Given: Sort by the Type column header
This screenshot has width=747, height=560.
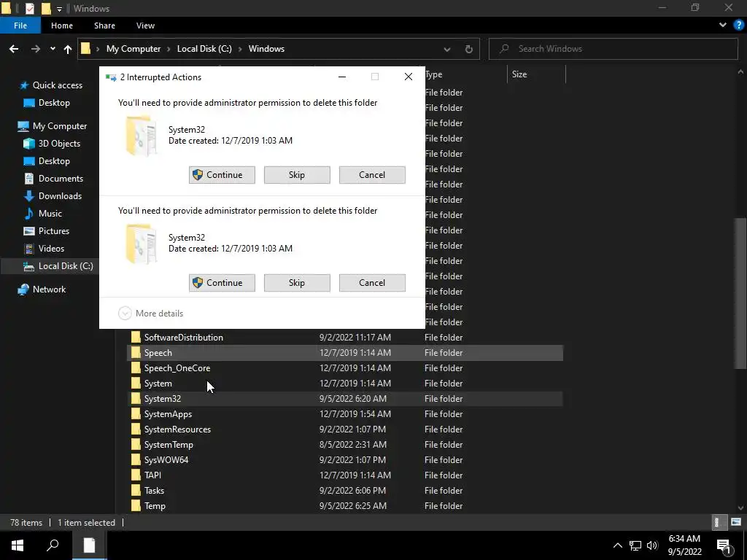Looking at the screenshot, I should (x=466, y=74).
